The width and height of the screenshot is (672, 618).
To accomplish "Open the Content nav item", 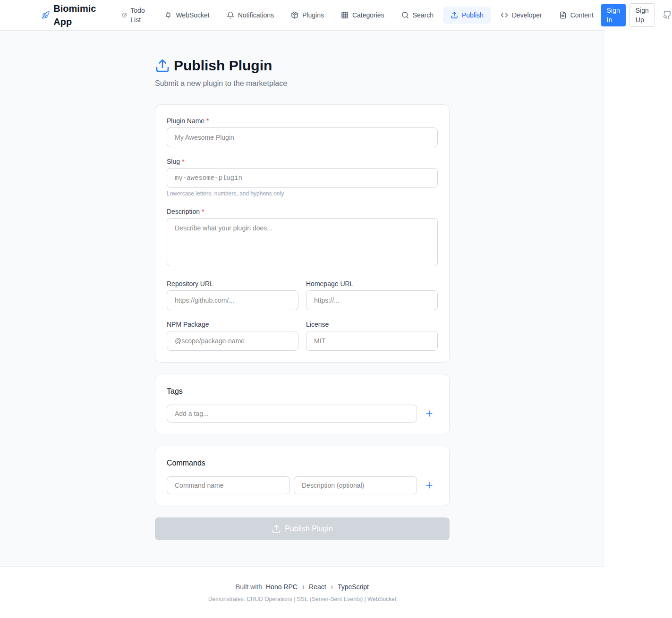I will click(x=577, y=15).
